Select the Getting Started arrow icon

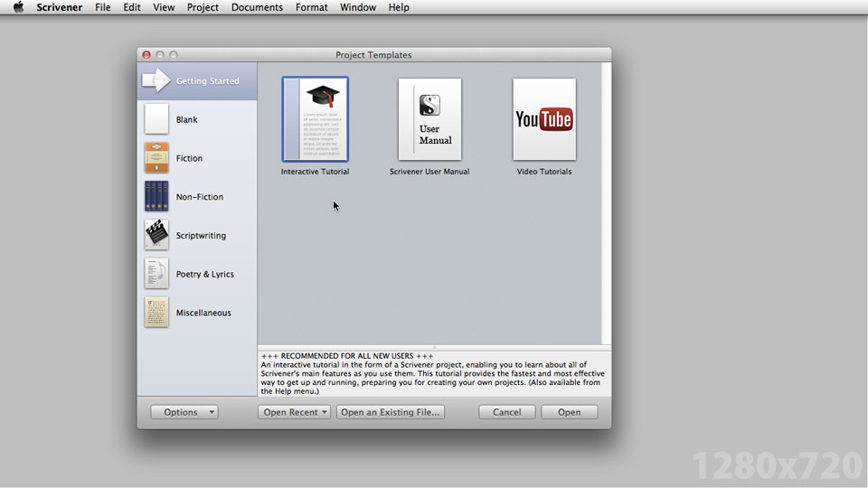pyautogui.click(x=156, y=80)
